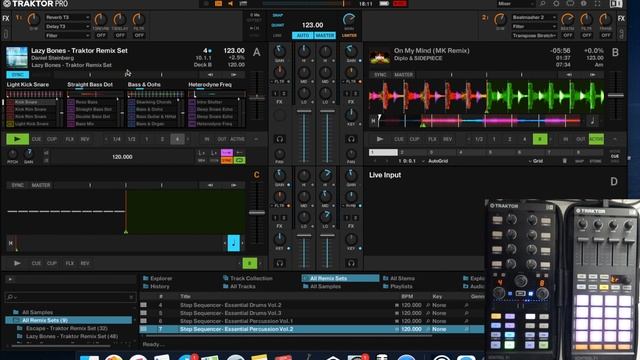640x360 pixels.
Task: Start playback on Deck C
Action: click(x=17, y=263)
